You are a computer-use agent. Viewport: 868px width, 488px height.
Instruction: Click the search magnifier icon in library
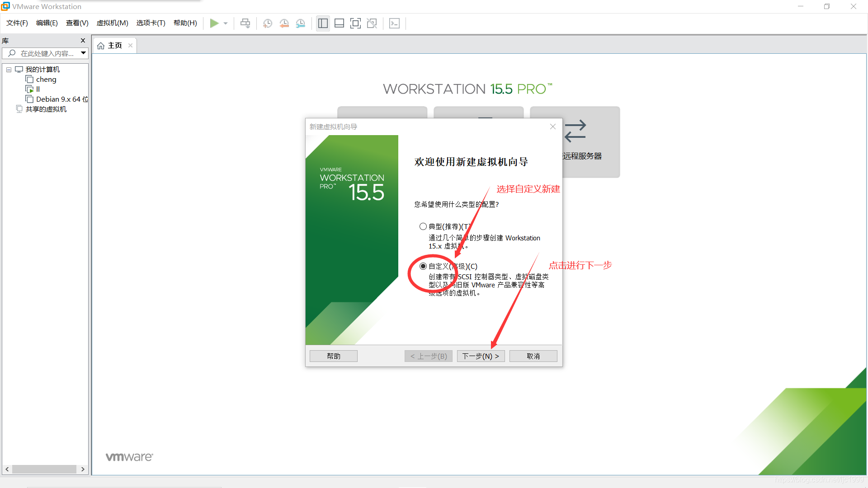(x=12, y=53)
